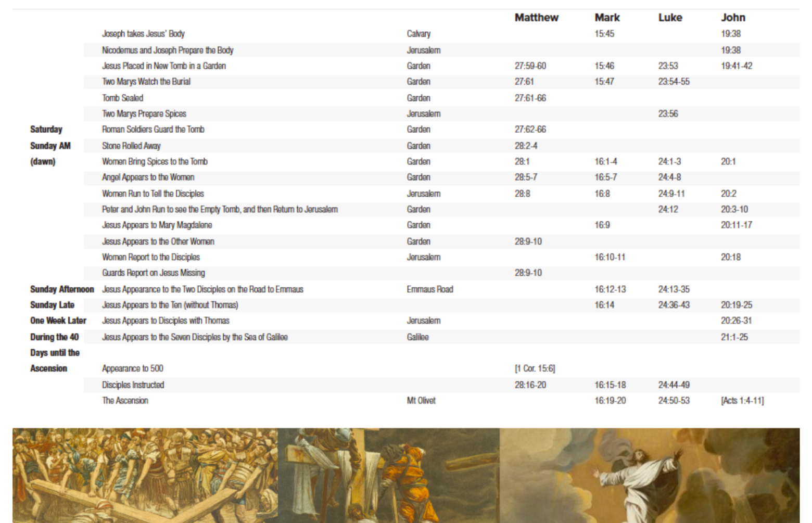Click the "Appearance to 500" event

tap(132, 368)
